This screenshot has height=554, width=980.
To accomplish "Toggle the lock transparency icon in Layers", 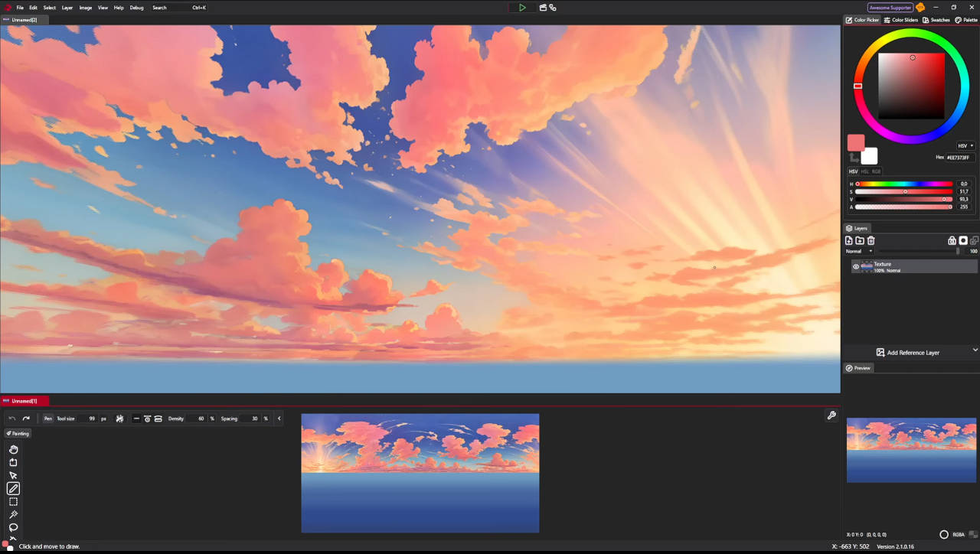I will tap(952, 240).
